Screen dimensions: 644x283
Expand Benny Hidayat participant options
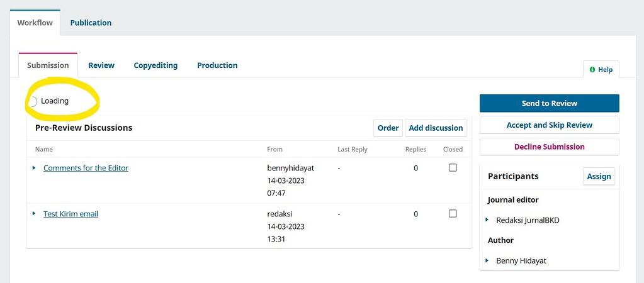pos(487,260)
